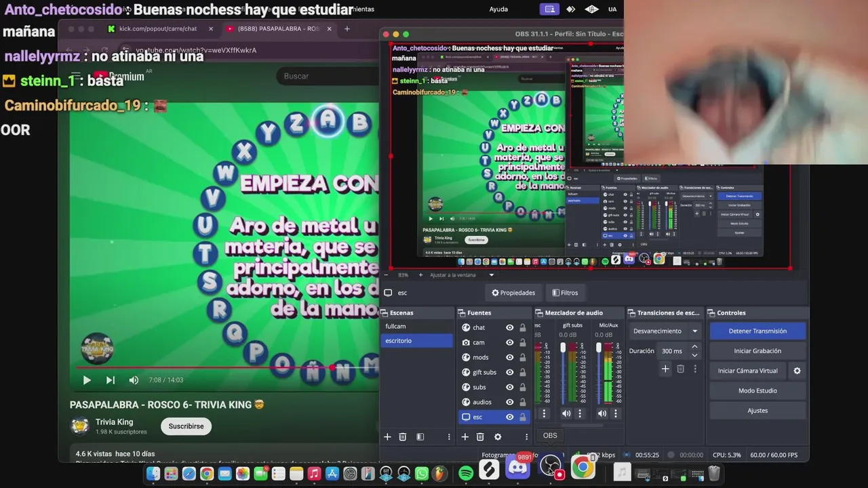Start Iniciar Cámara Virtual
This screenshot has height=488, width=868.
pos(748,371)
